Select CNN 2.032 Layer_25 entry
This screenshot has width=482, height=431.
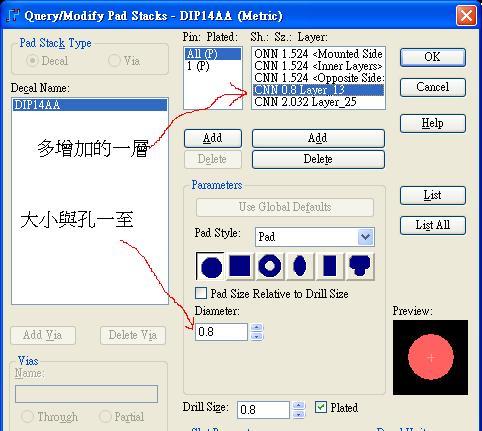pos(318,102)
